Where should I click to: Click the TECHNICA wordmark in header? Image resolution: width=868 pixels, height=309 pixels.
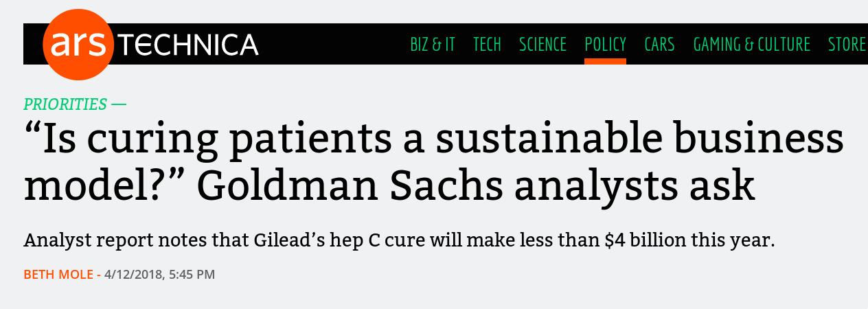tap(189, 45)
